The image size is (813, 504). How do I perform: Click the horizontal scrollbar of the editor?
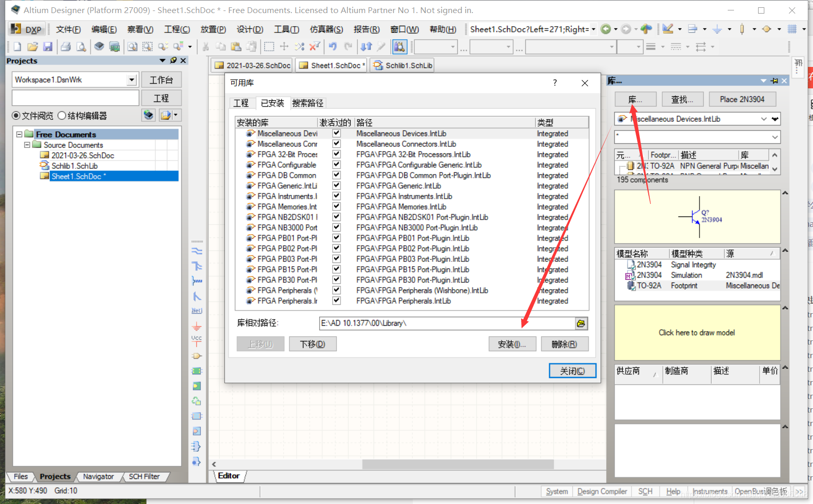pyautogui.click(x=458, y=464)
